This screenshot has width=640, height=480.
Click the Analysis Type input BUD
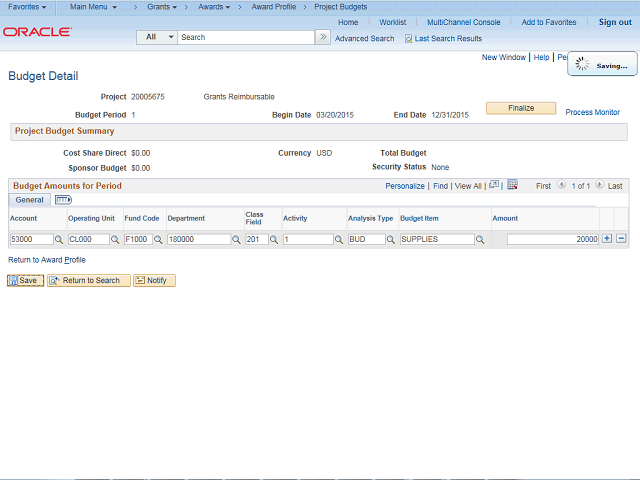pyautogui.click(x=367, y=239)
